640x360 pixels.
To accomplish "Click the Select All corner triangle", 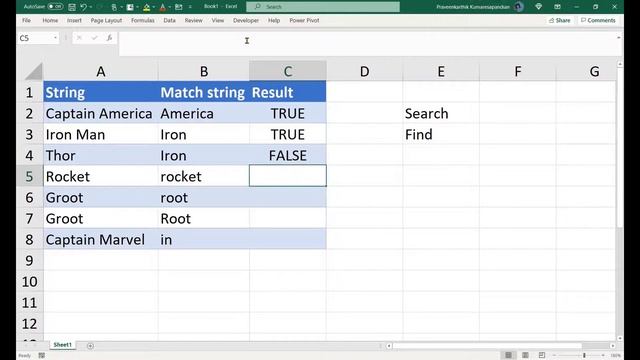I will [x=33, y=71].
